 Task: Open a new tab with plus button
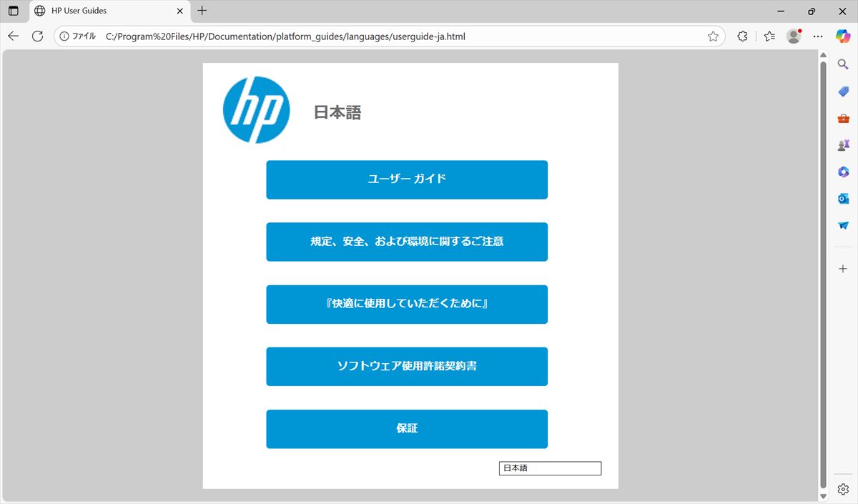pos(202,11)
